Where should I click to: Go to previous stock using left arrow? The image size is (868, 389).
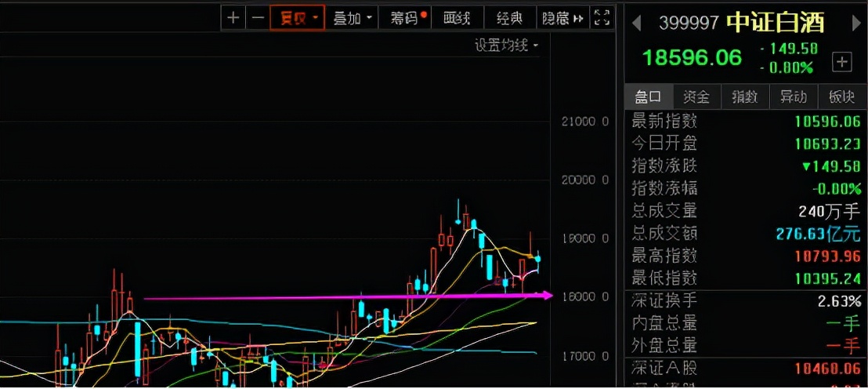tap(636, 23)
